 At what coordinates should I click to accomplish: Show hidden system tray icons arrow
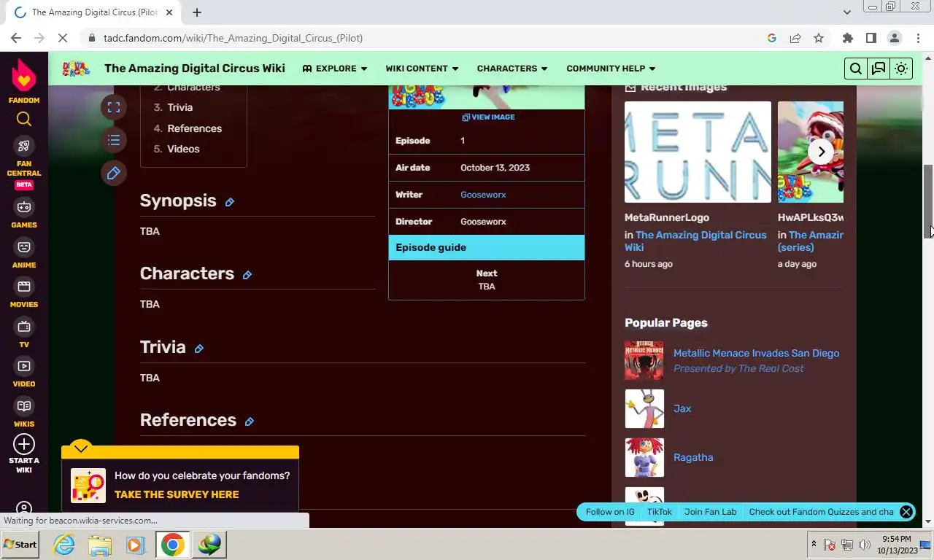[814, 544]
